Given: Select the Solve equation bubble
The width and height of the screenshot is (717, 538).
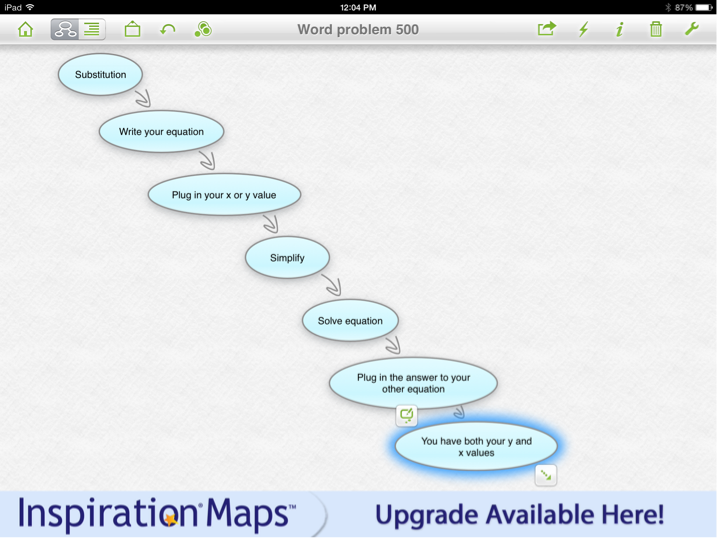Looking at the screenshot, I should click(350, 321).
